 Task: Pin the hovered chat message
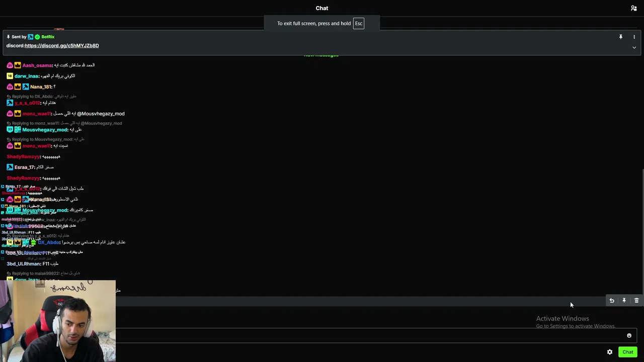[x=624, y=301]
